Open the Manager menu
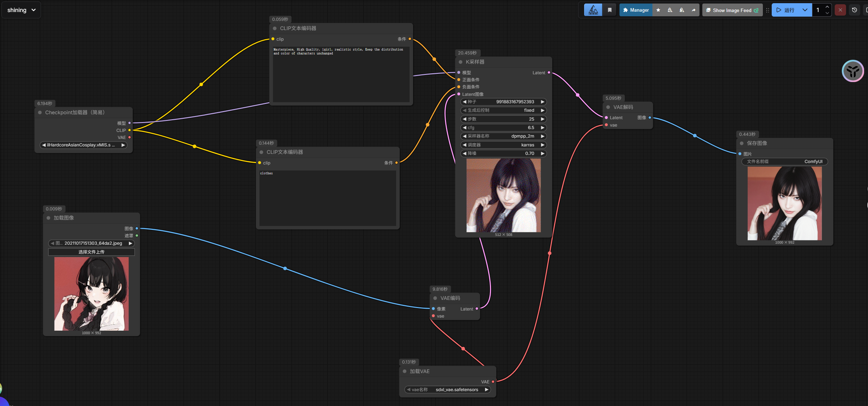868x406 pixels. point(636,10)
